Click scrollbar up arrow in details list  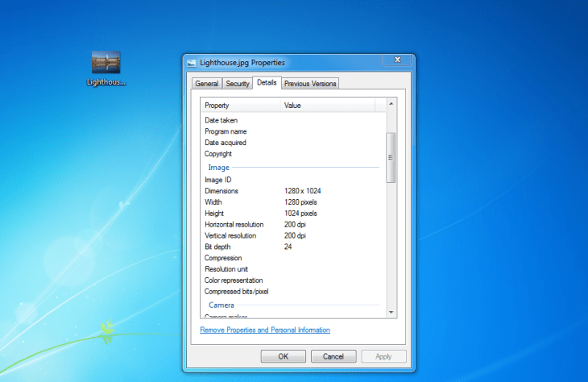click(x=391, y=105)
